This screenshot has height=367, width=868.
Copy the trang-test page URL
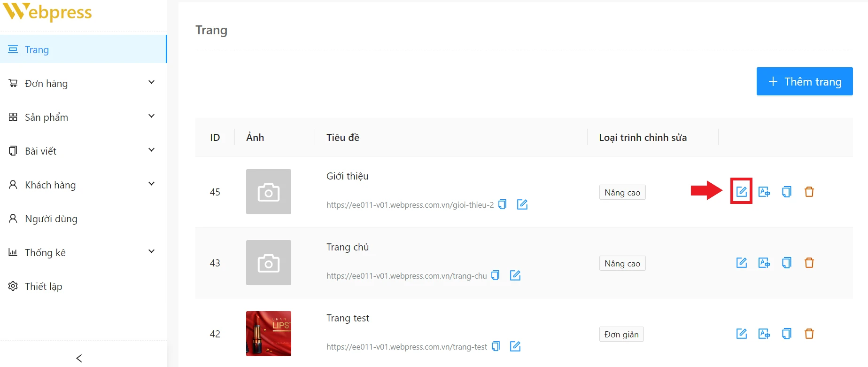coord(496,346)
